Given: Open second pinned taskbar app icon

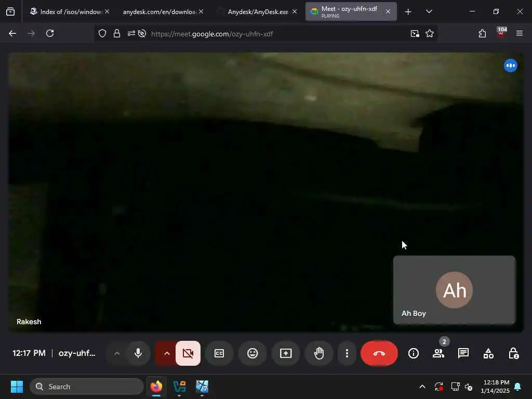Looking at the screenshot, I should (x=179, y=387).
